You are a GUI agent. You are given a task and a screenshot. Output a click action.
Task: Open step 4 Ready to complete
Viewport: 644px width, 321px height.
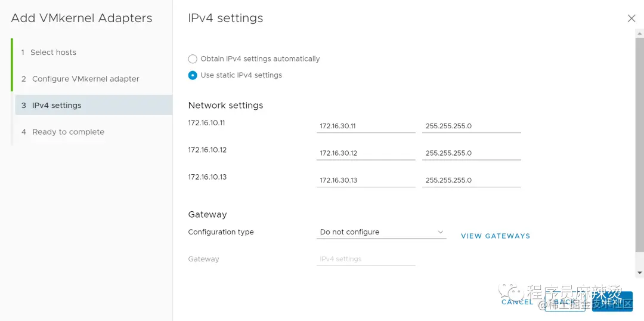pos(63,132)
